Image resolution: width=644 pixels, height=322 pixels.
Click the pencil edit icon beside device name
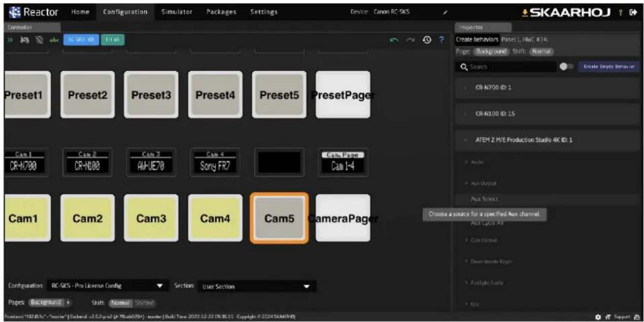445,12
